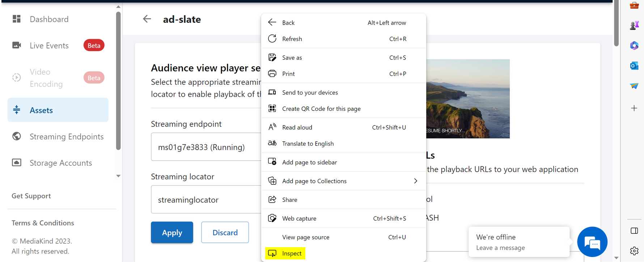Click the Streaming Endpoints globe icon
This screenshot has width=644, height=262.
[x=17, y=136]
